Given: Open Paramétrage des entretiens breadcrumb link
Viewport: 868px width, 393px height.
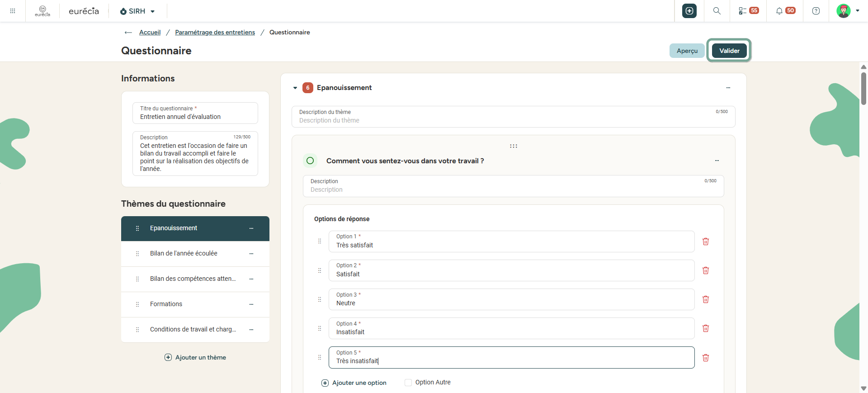Looking at the screenshot, I should 215,32.
